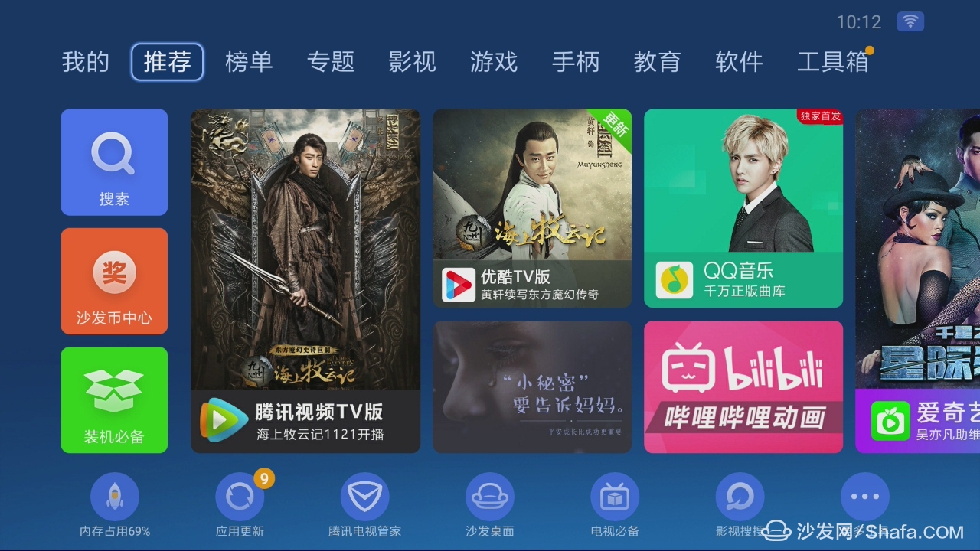The image size is (980, 551).
Task: Open the 沙发桌面 sofa icon
Action: (490, 497)
